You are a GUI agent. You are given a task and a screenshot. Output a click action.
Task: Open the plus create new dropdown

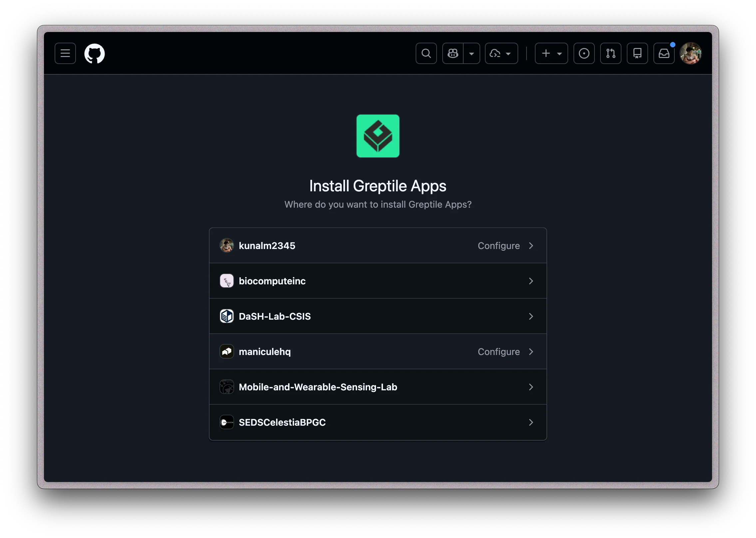click(x=552, y=53)
